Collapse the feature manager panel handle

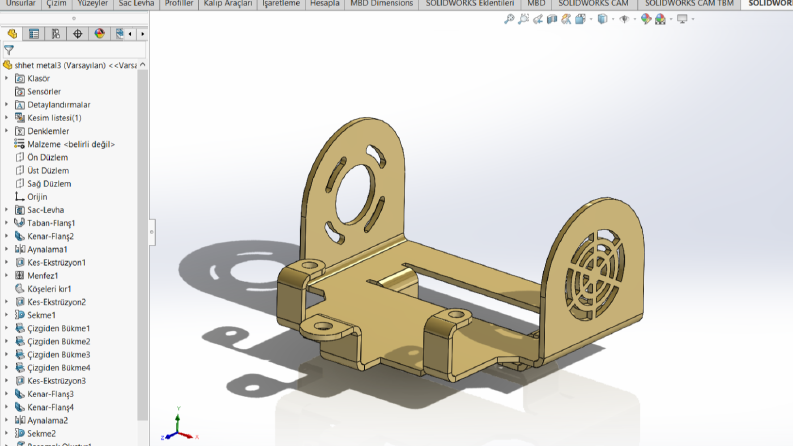[151, 232]
